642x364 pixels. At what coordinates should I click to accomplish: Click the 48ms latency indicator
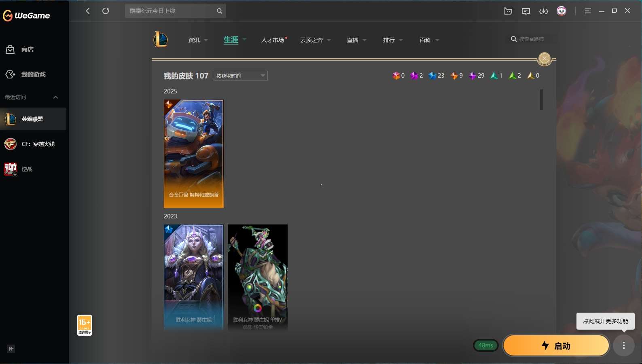(485, 345)
